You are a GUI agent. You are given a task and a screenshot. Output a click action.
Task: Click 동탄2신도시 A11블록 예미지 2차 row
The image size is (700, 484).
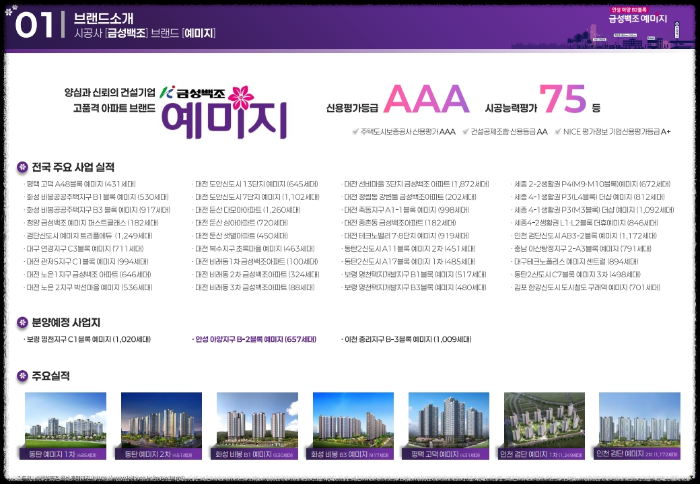point(408,249)
